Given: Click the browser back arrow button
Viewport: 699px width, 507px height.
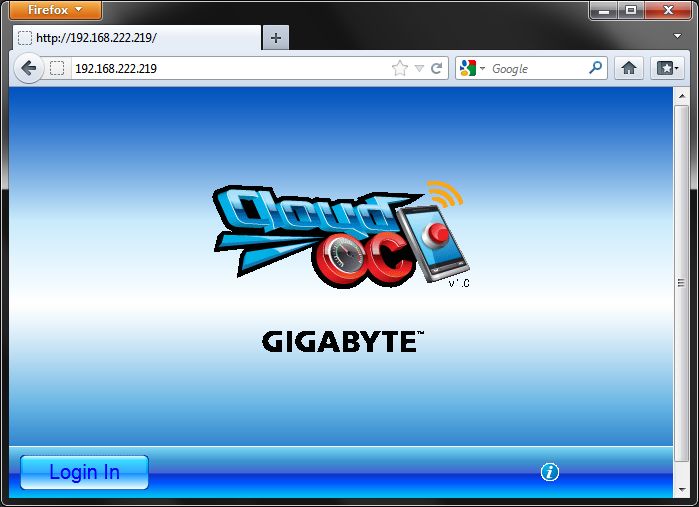Looking at the screenshot, I should pyautogui.click(x=29, y=68).
